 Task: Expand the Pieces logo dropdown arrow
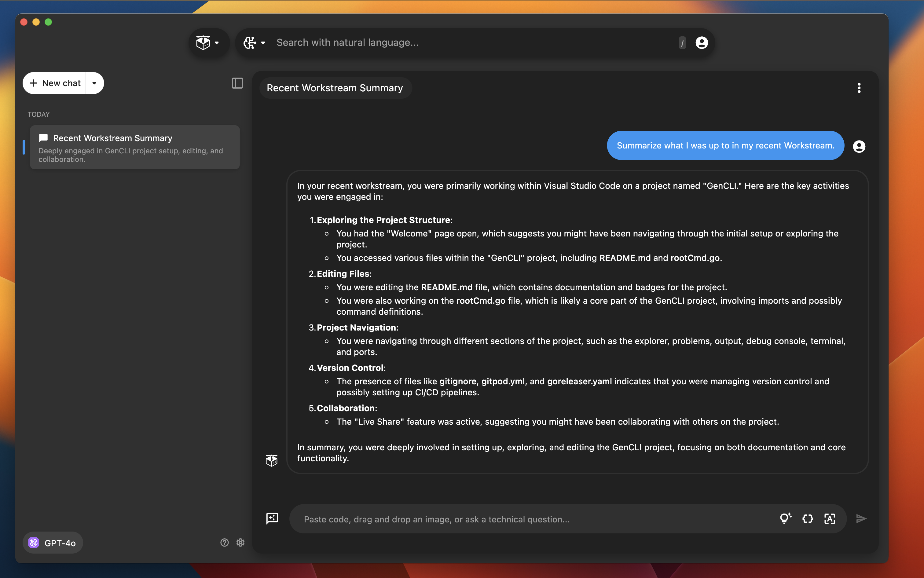point(217,42)
